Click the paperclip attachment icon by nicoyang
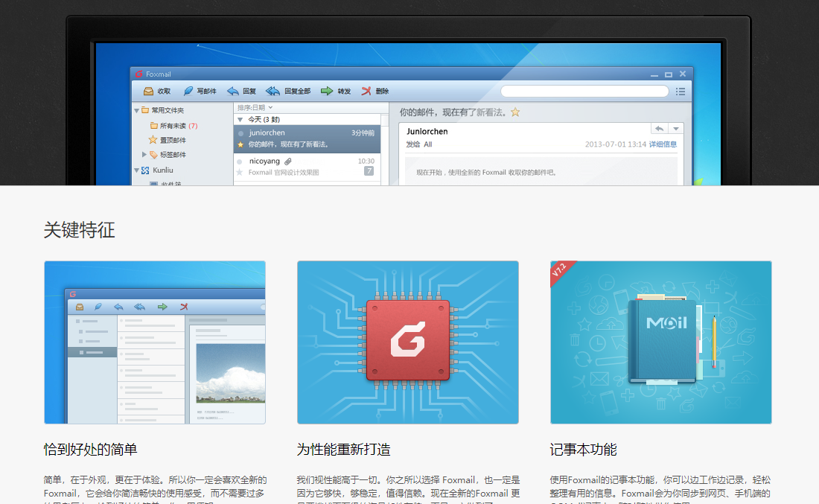Viewport: 819px width, 504px height. [288, 162]
